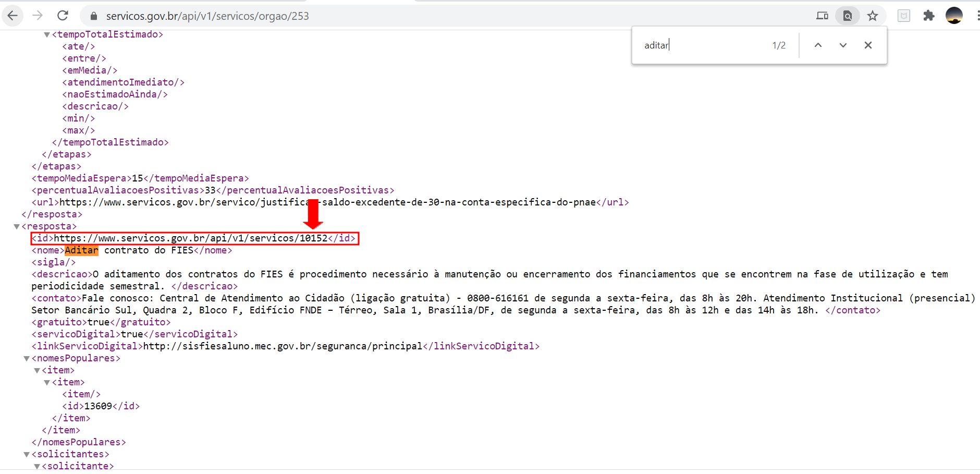Click the browser forward arrow
Viewport: 980px width, 474px height.
38,16
